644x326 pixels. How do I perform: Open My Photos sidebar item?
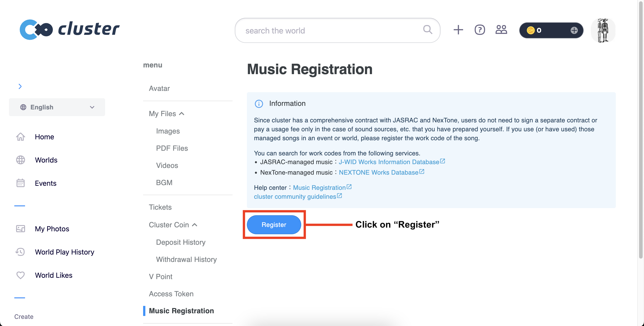point(52,229)
